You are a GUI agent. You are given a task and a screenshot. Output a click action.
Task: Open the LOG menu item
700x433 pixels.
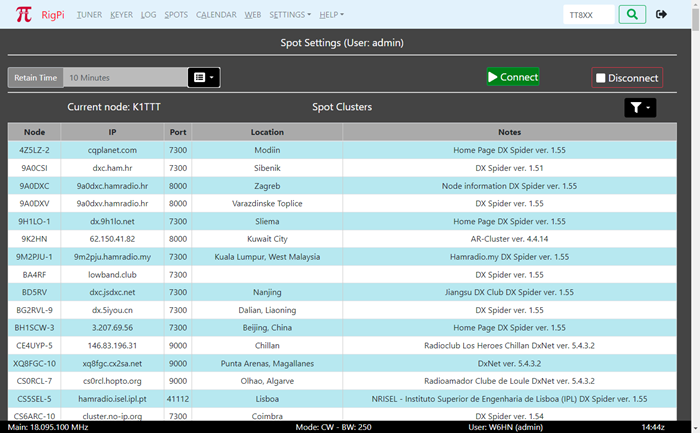click(x=148, y=15)
